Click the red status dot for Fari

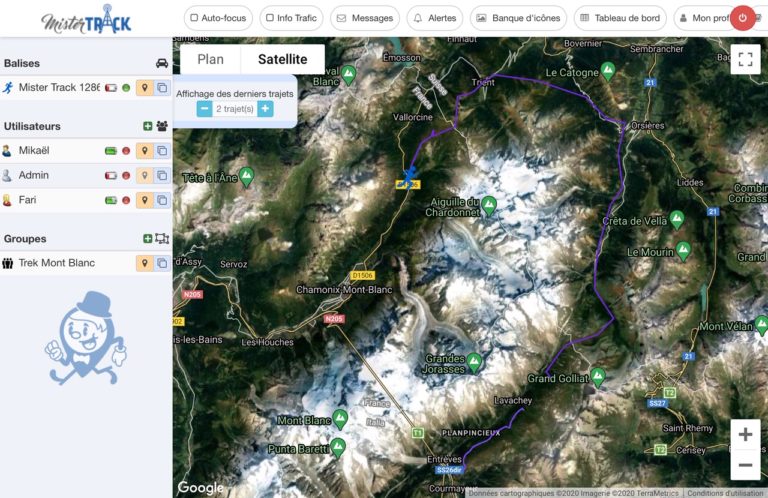[126, 200]
